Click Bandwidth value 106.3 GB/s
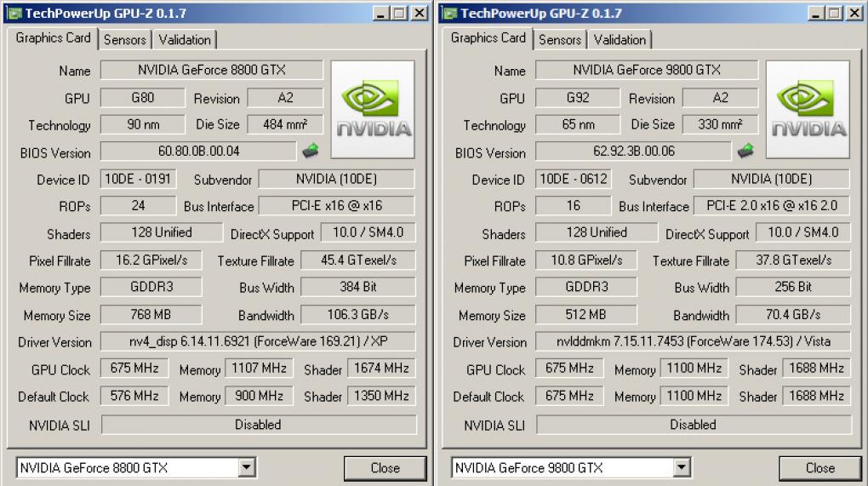 coord(358,314)
